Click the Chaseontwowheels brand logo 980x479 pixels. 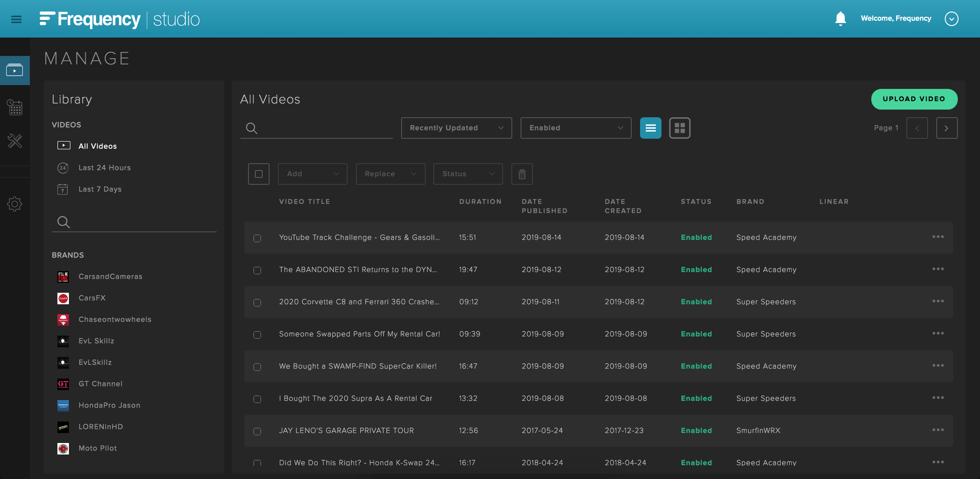(63, 320)
